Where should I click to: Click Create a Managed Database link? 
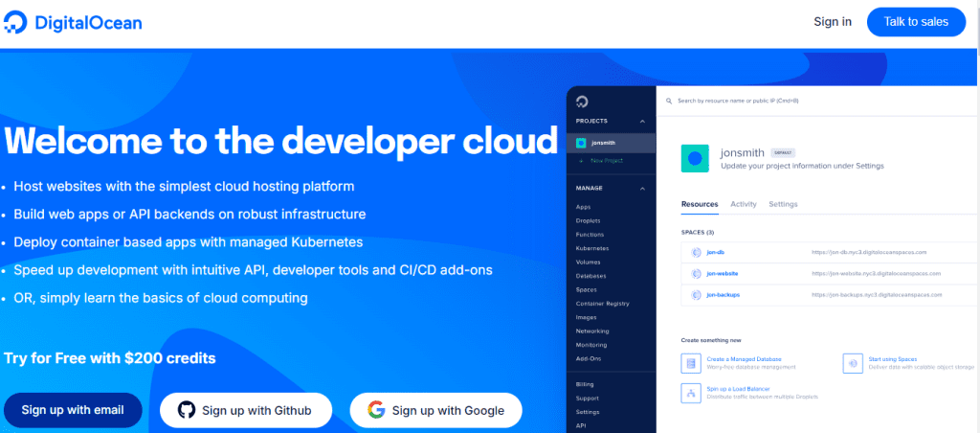pyautogui.click(x=744, y=359)
